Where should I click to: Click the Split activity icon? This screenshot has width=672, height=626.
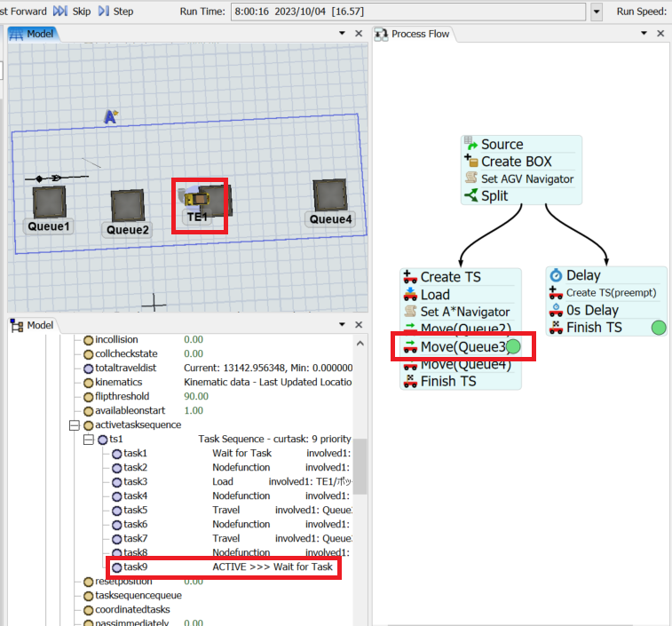pyautogui.click(x=470, y=195)
